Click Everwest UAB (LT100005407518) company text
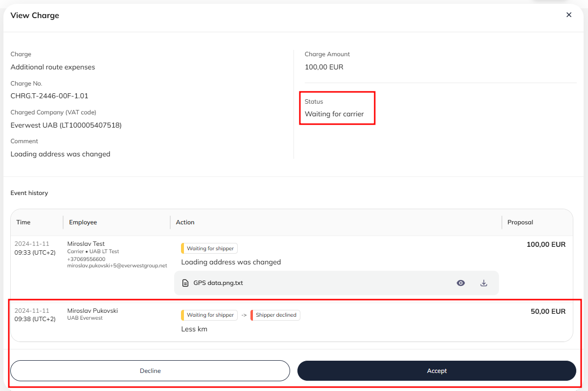This screenshot has width=588, height=391. coord(66,125)
